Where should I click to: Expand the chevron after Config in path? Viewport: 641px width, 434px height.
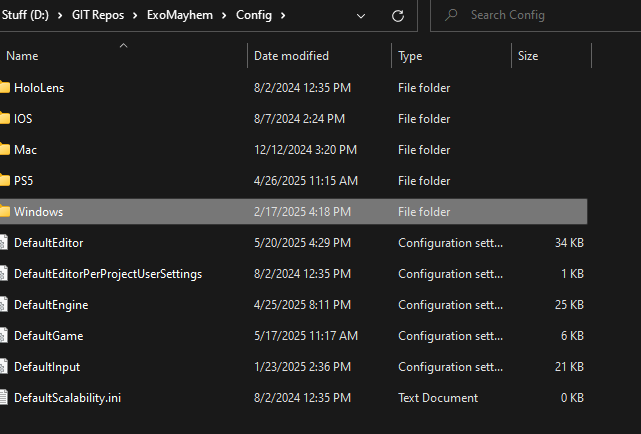[284, 16]
